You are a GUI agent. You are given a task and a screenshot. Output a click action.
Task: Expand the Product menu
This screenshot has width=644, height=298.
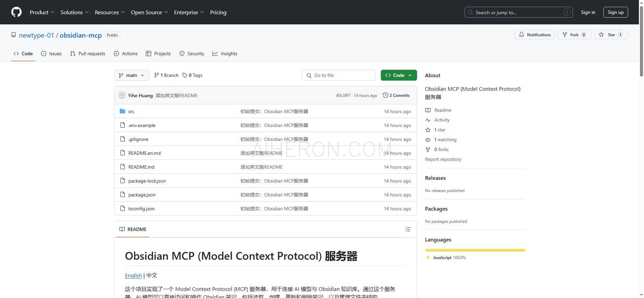click(42, 12)
